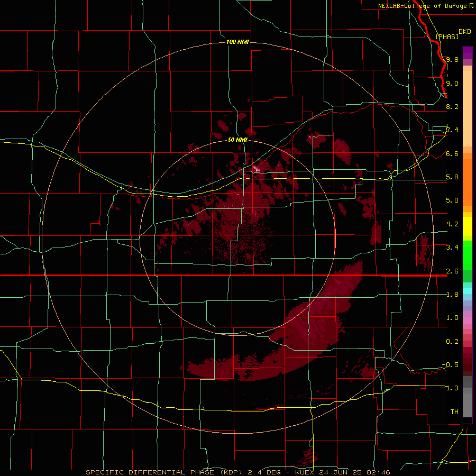
Task: Click the 5.8 legend value
Action: pos(452,177)
